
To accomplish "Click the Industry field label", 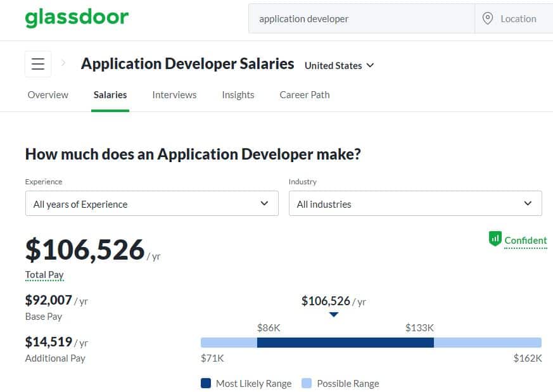I will 303,182.
